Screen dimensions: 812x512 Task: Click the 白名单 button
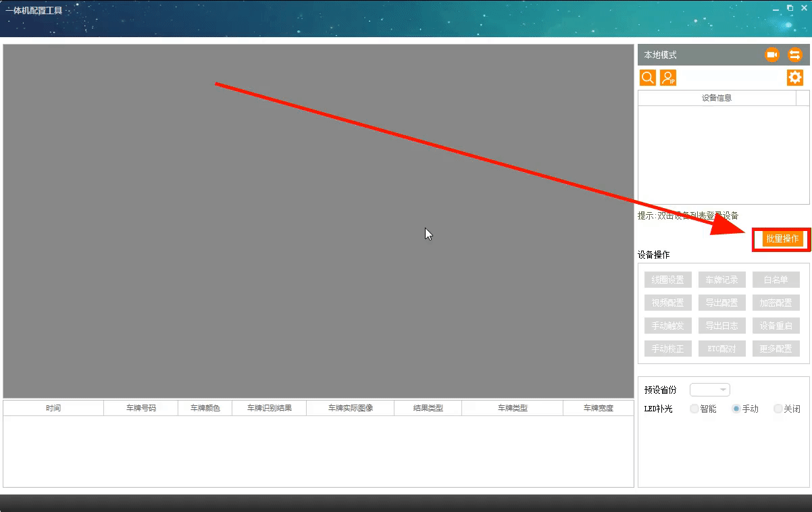pyautogui.click(x=776, y=280)
